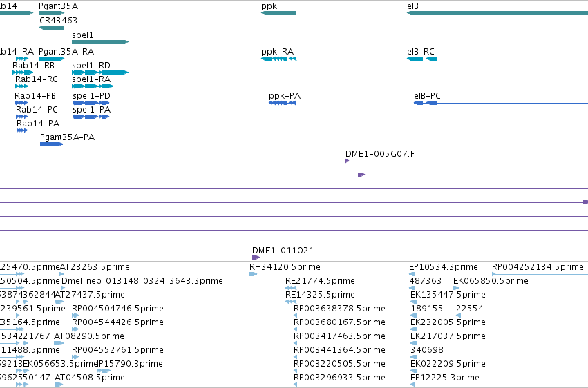Click the ppk-PA protein feature
The image size is (588, 388).
tap(283, 103)
